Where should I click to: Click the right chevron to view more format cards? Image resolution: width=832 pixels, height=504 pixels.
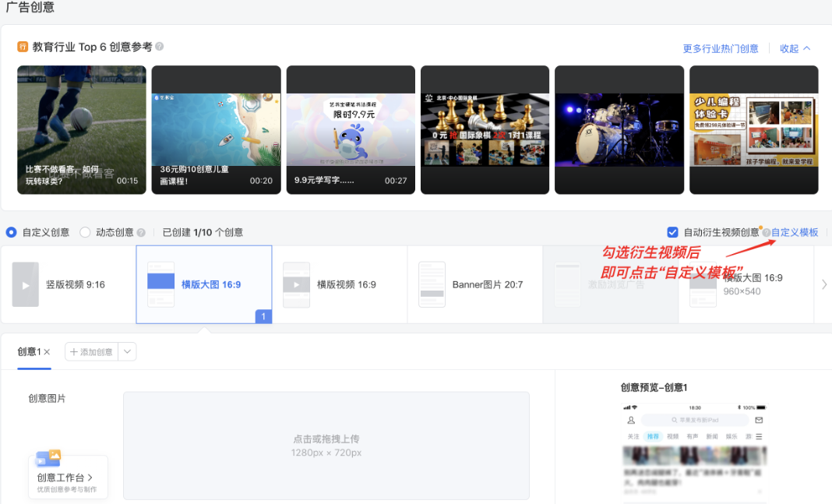[x=825, y=284]
